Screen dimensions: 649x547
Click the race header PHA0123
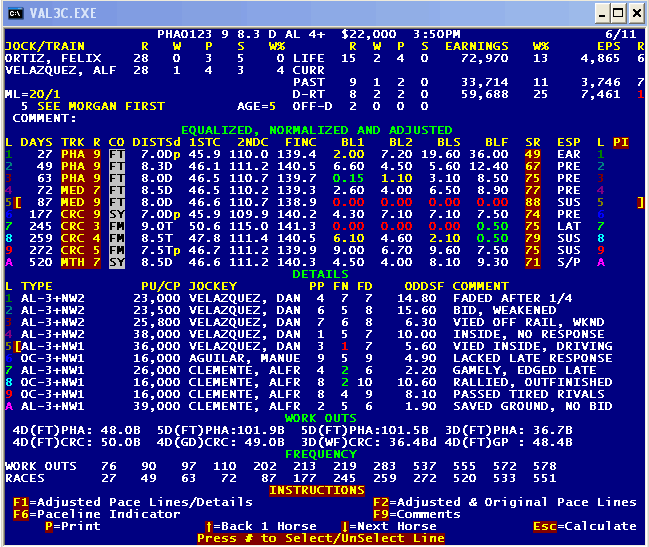tap(185, 34)
